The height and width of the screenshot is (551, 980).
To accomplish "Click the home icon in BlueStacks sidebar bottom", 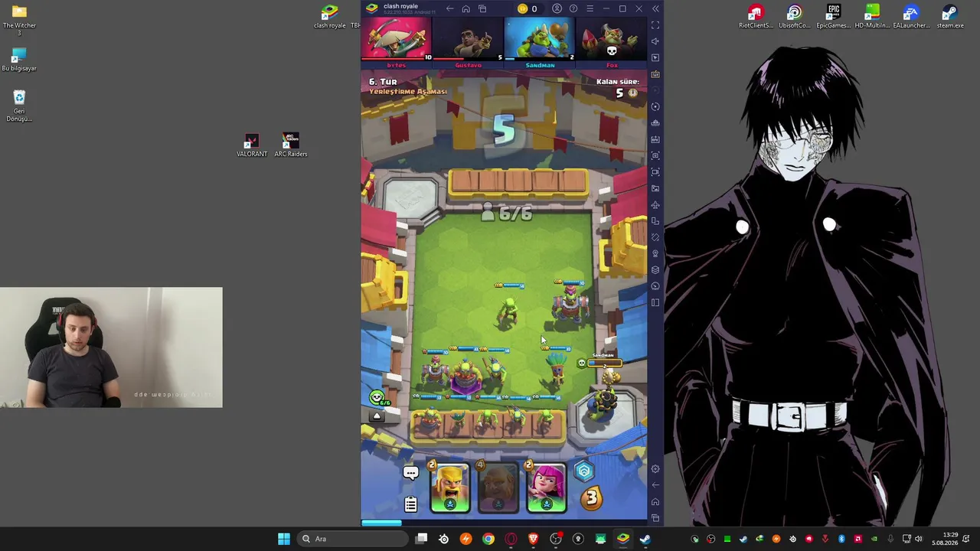I will pos(655,502).
